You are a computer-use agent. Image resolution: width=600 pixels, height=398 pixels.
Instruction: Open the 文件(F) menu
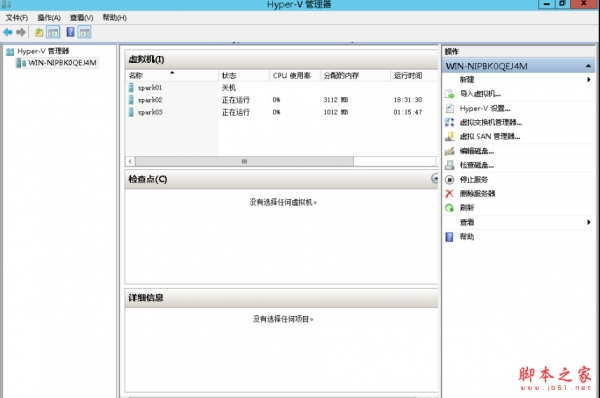16,18
